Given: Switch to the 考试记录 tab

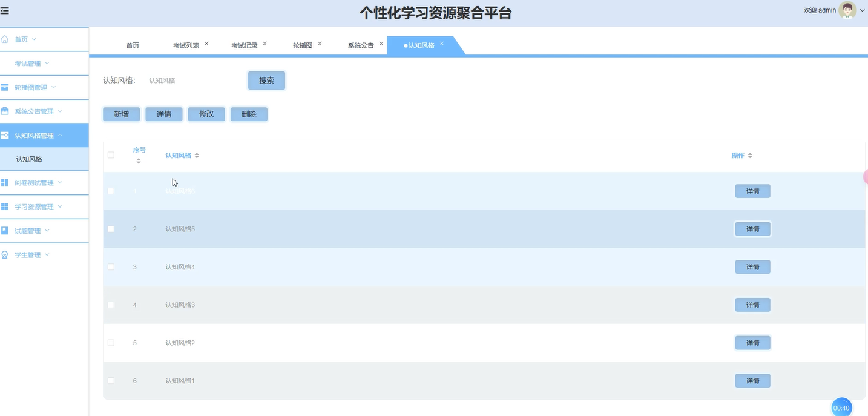Looking at the screenshot, I should coord(245,45).
